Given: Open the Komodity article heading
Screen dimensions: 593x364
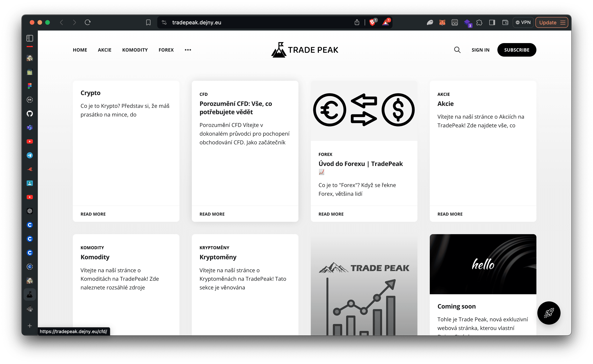Looking at the screenshot, I should pos(95,257).
